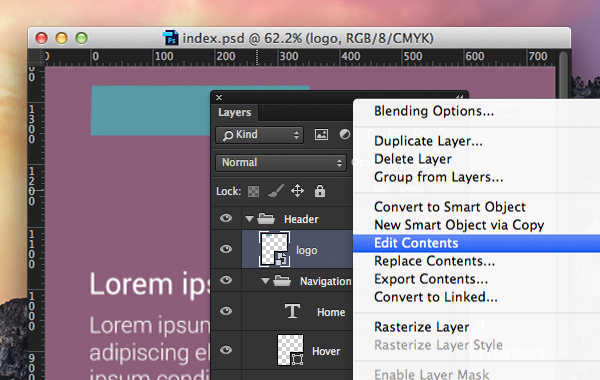This screenshot has height=380, width=600.
Task: Select Group from Layers option
Action: click(439, 177)
